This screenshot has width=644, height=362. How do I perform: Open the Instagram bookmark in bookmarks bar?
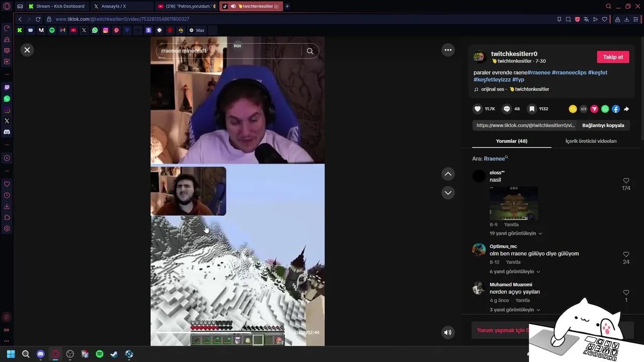click(x=106, y=30)
